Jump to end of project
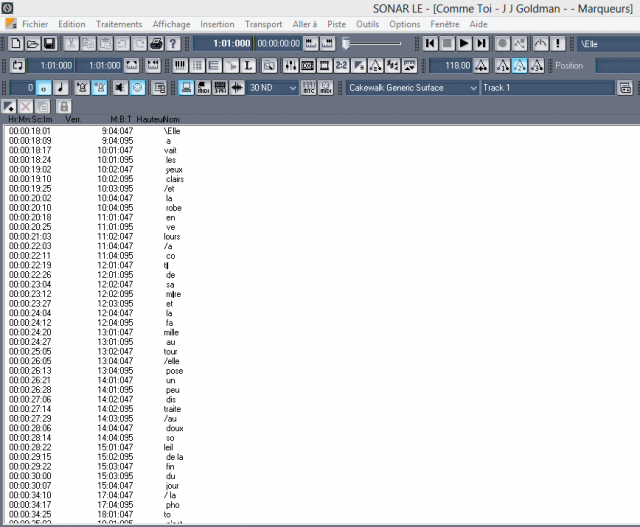The image size is (640, 527). [x=481, y=43]
